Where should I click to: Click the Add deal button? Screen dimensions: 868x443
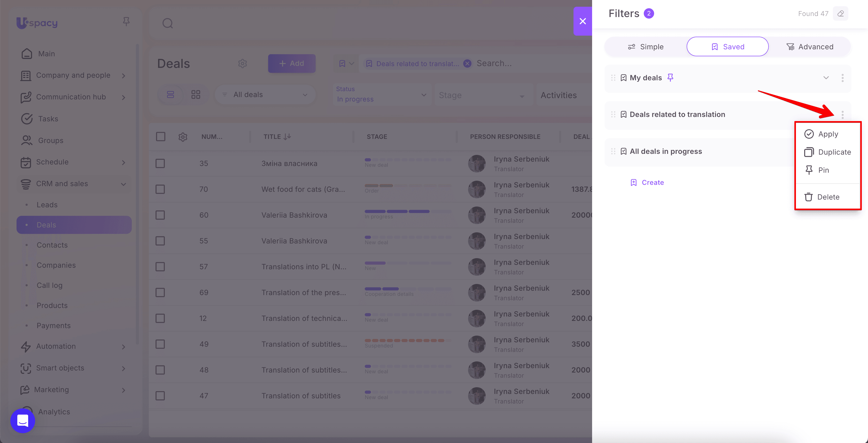(x=292, y=63)
